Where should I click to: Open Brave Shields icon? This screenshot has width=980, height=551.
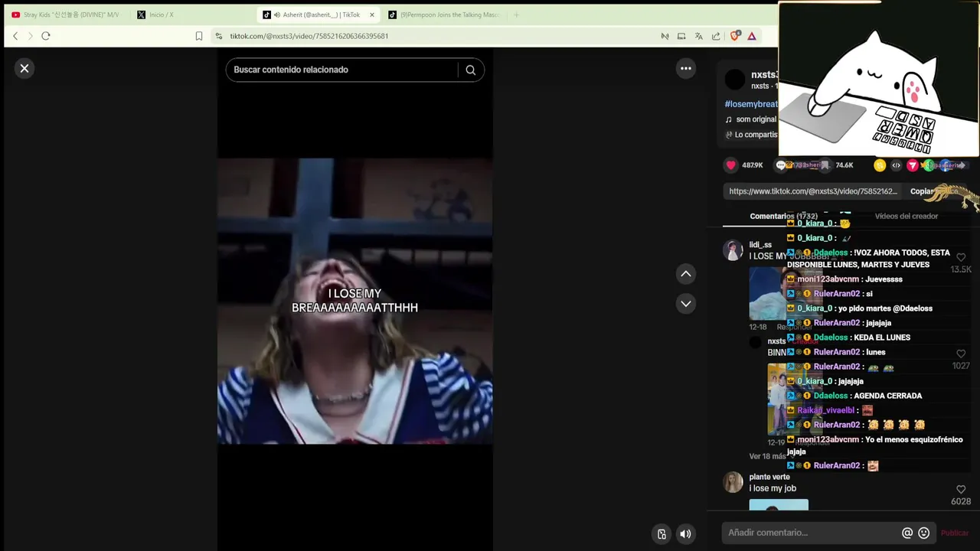click(735, 36)
